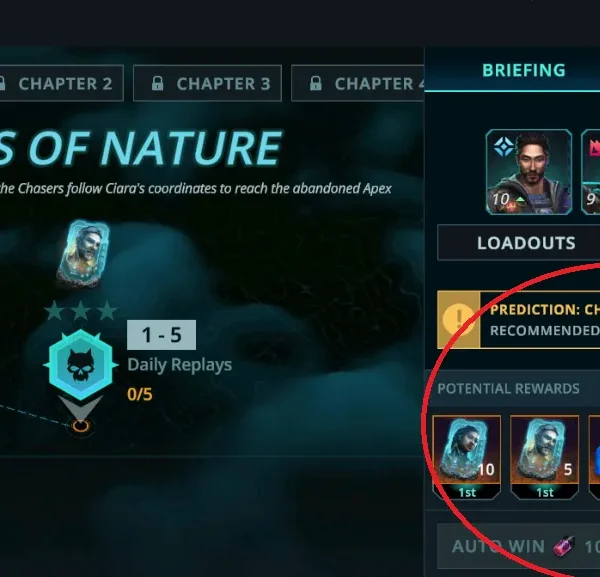Click the Auto Win button
This screenshot has width=600, height=577.
click(518, 546)
